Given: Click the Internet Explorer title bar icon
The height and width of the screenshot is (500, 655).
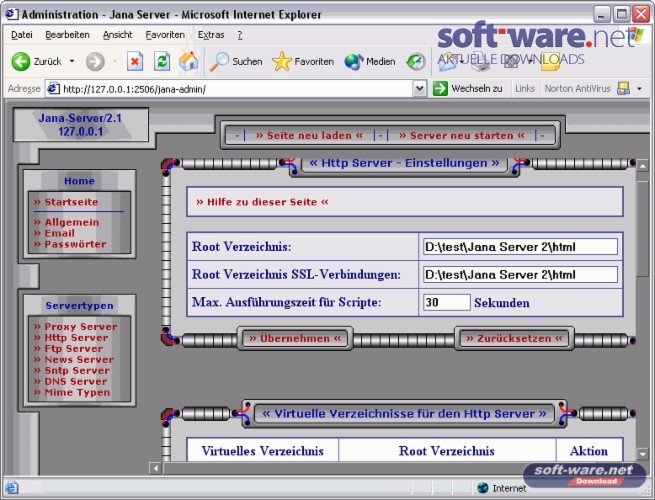Looking at the screenshot, I should 11,14.
